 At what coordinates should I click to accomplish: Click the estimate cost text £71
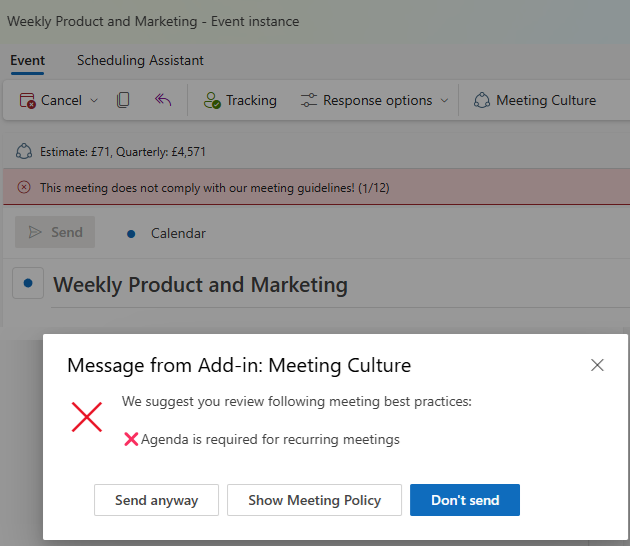tap(101, 152)
